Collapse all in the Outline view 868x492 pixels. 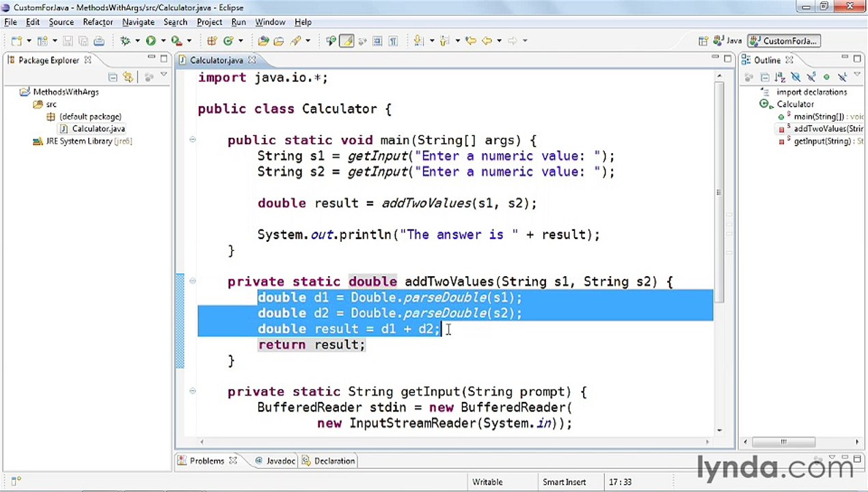coord(765,77)
